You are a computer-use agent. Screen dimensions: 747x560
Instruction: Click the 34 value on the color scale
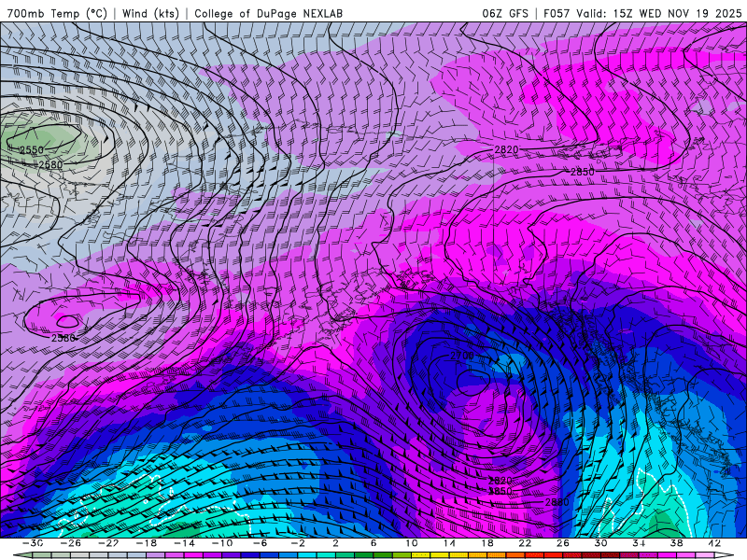639,543
